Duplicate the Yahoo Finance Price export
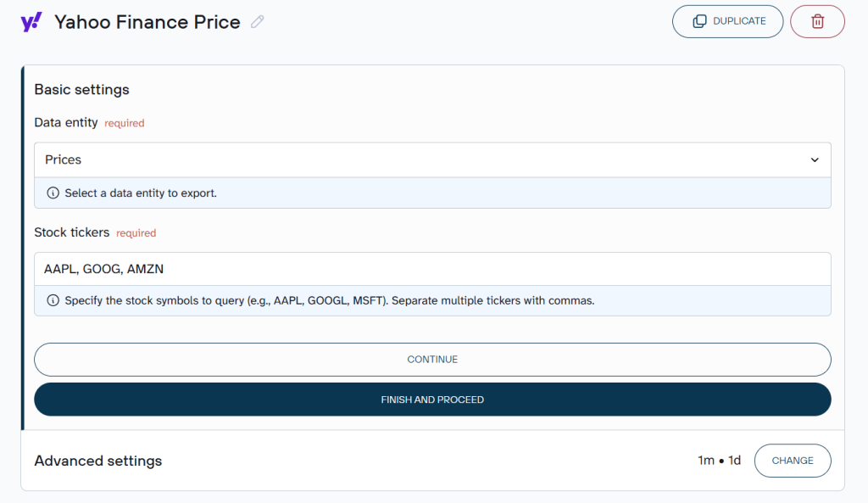 tap(727, 20)
